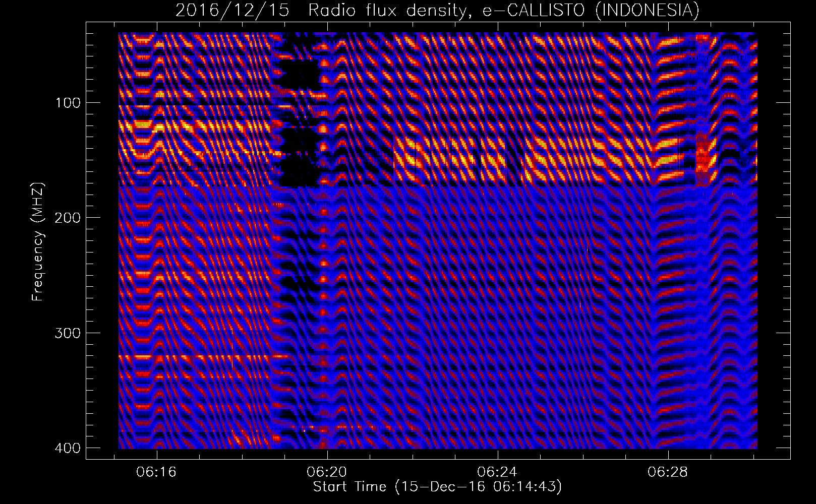The width and height of the screenshot is (816, 504).
Task: Click the '400' frequency tick label
Action: [67, 448]
